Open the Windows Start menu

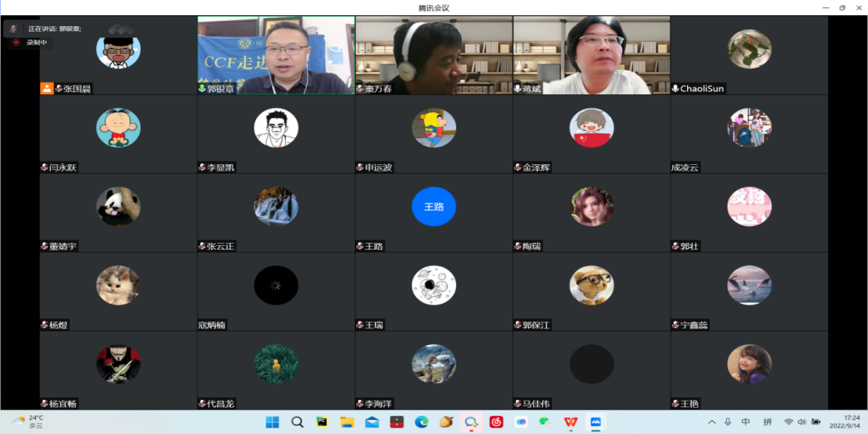click(272, 422)
